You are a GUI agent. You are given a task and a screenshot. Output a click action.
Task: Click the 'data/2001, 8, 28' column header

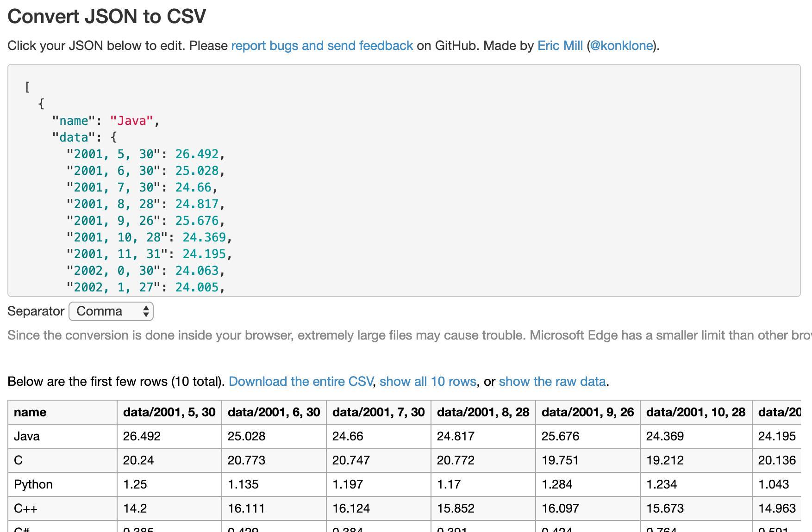click(x=483, y=412)
